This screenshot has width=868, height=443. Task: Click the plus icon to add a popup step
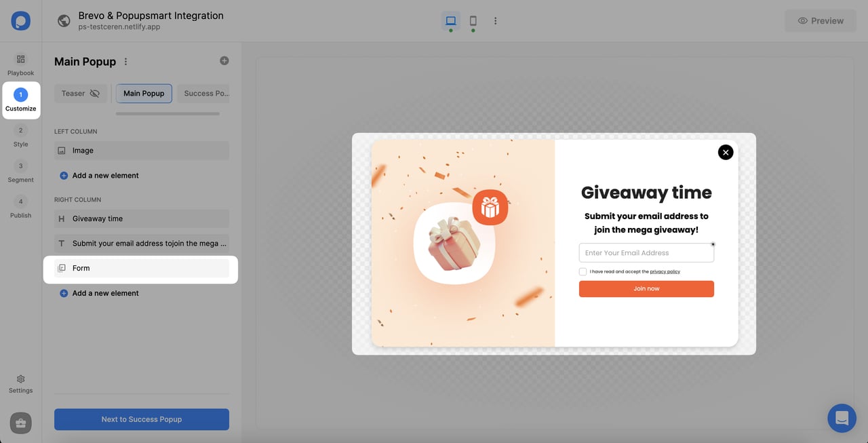(x=224, y=60)
